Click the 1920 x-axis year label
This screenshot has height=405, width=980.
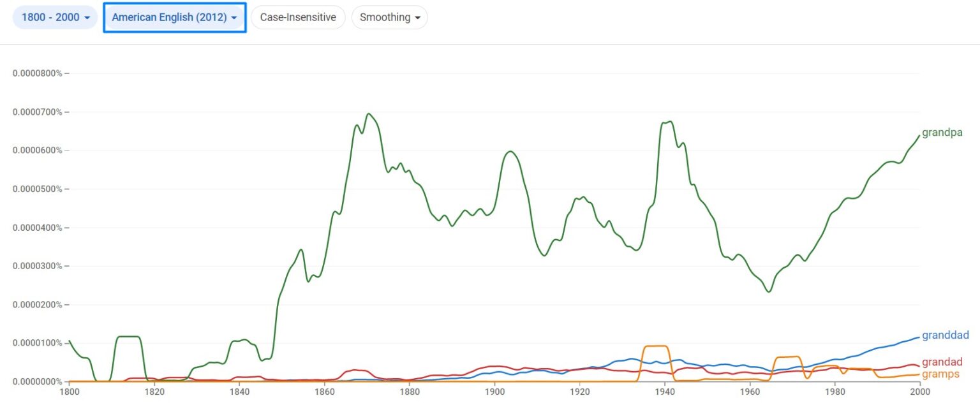pyautogui.click(x=579, y=391)
